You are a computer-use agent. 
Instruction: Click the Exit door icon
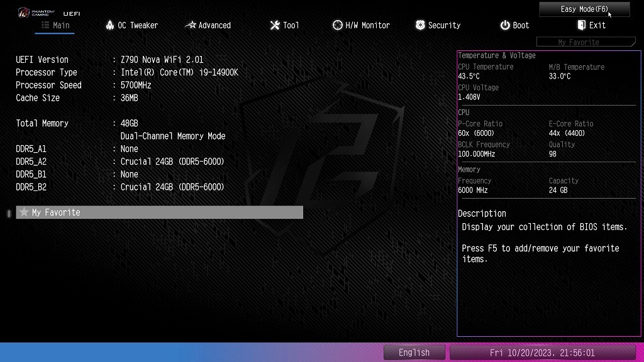click(x=581, y=25)
